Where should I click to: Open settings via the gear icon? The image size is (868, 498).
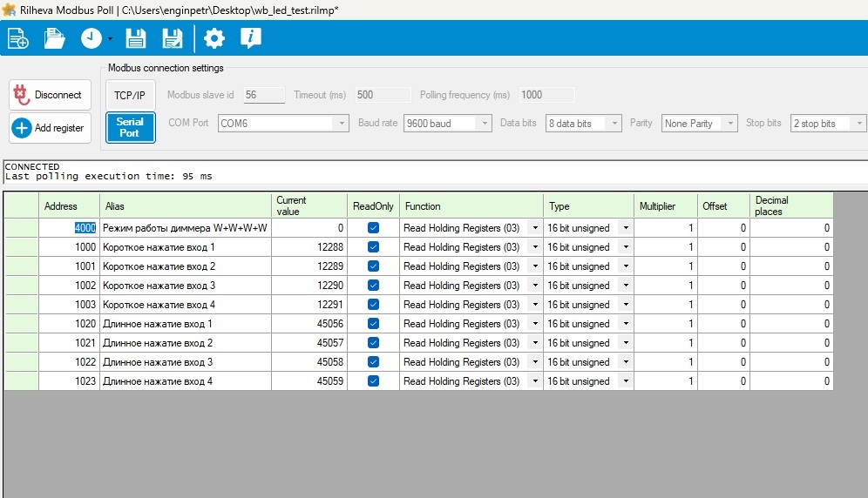(x=214, y=38)
